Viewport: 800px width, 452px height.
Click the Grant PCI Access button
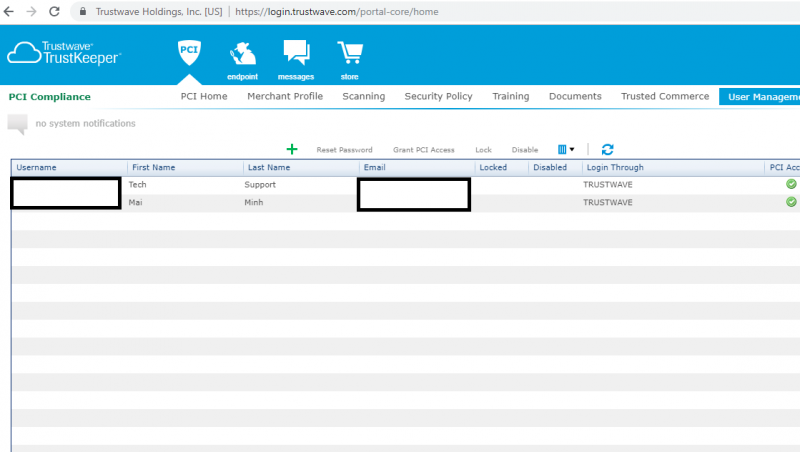(423, 150)
